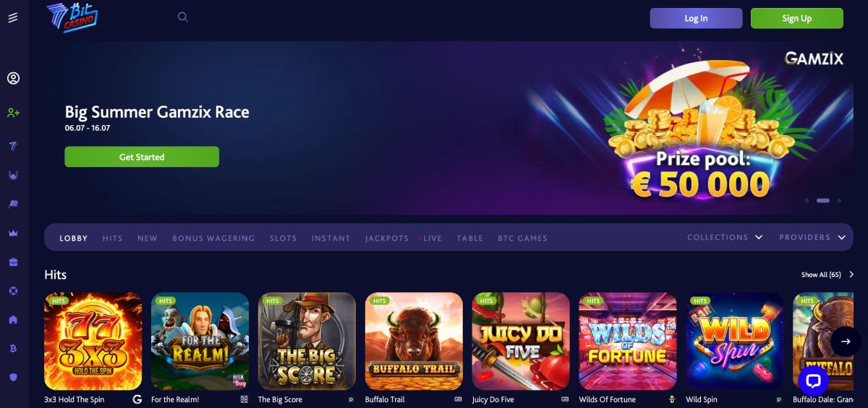Screen dimensions: 868x408
Task: Click the Bitcoin icon in sidebar
Action: pyautogui.click(x=13, y=349)
